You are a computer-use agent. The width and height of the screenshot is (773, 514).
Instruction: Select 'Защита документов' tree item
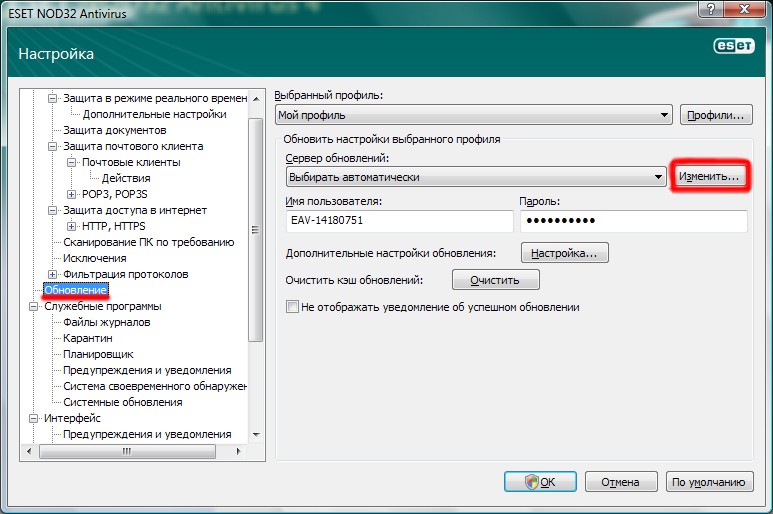point(114,130)
